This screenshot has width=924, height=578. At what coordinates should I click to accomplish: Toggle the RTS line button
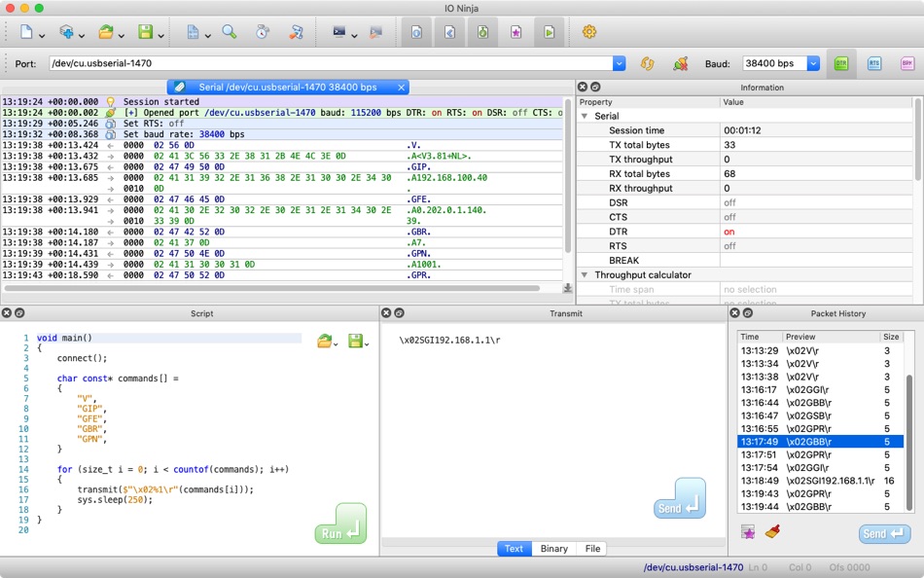[874, 63]
